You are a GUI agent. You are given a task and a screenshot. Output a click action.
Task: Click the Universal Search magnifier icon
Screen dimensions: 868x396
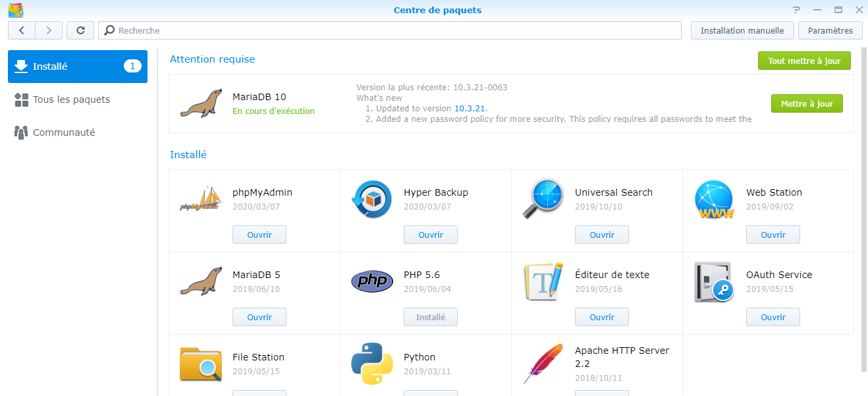click(543, 199)
